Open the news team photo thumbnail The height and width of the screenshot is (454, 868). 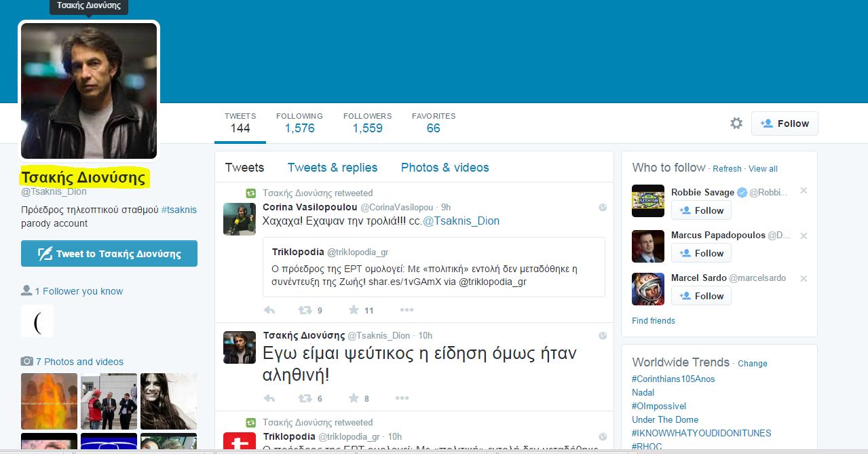pyautogui.click(x=109, y=401)
